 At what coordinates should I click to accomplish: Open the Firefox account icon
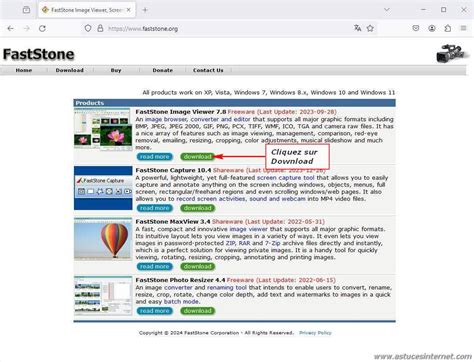coord(432,28)
